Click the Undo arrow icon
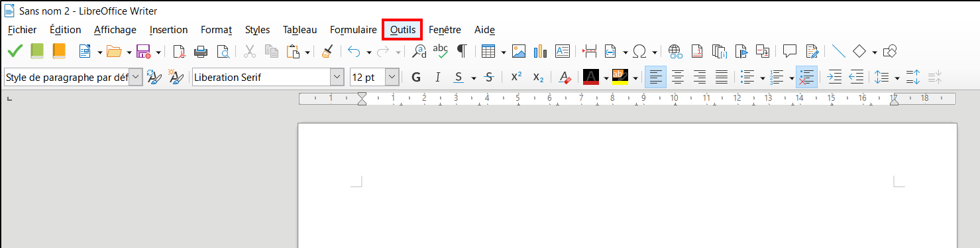Screen dimensions: 980x248 [354, 51]
